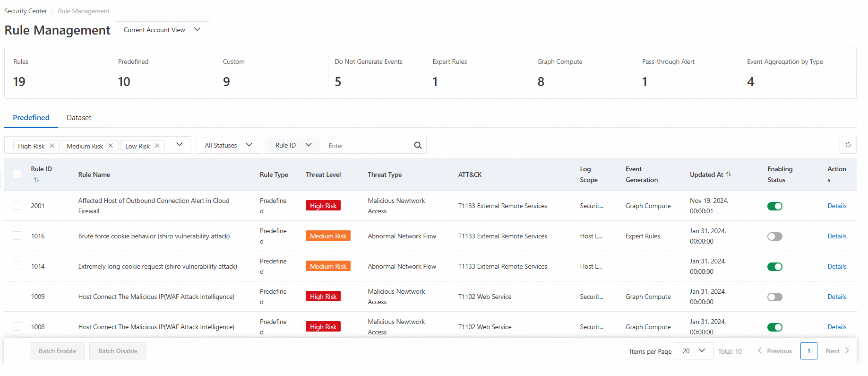Select checkbox for rule 1014
This screenshot has height=376, width=868.
tap(17, 266)
